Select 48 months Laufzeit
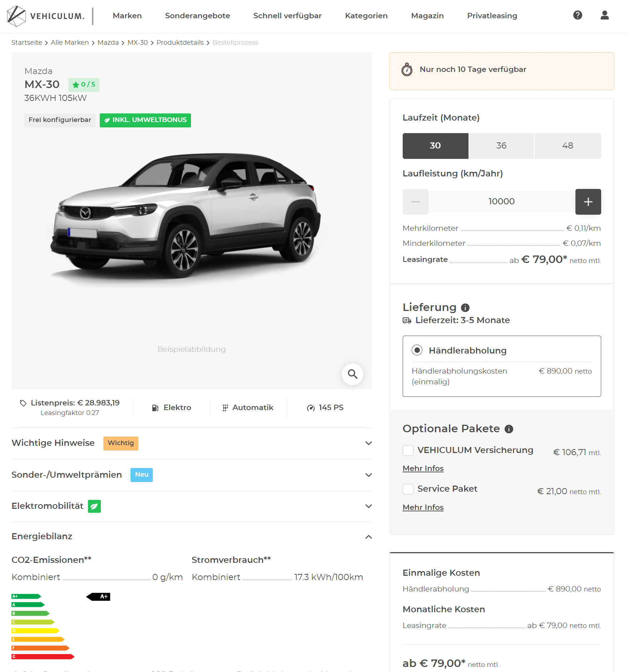 point(568,146)
